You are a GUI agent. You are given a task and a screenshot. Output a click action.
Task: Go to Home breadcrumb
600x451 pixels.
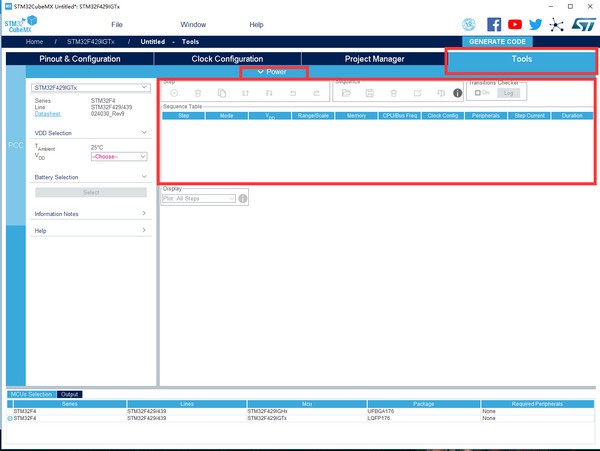click(34, 42)
